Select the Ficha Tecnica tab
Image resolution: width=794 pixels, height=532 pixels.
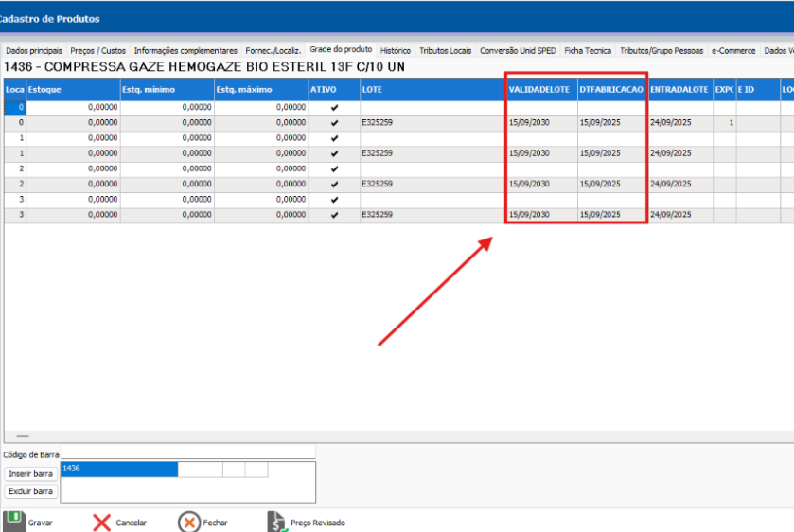coord(588,50)
